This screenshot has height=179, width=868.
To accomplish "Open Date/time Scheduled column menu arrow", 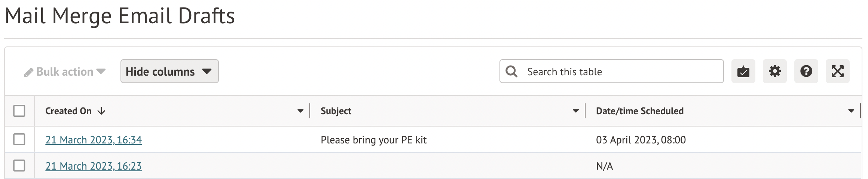I will click(x=851, y=111).
